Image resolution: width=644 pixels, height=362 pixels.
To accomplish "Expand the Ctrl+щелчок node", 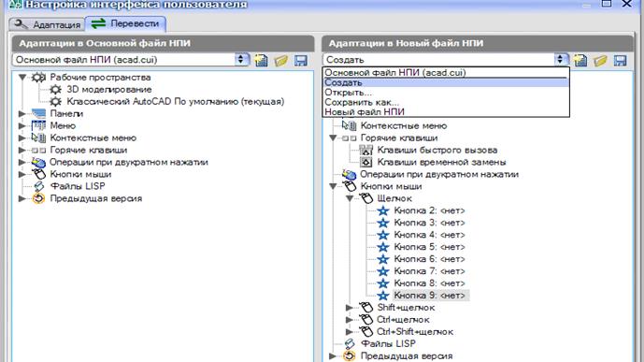I will tap(350, 320).
